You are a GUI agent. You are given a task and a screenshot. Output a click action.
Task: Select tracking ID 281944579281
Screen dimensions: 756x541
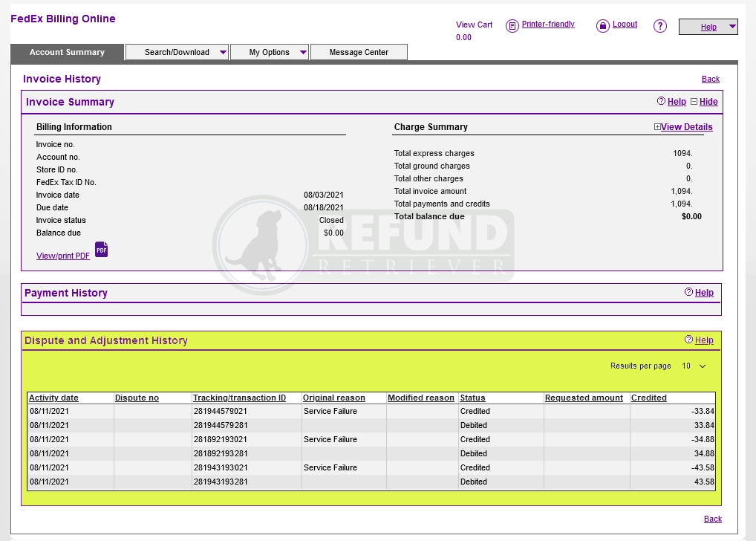click(221, 425)
